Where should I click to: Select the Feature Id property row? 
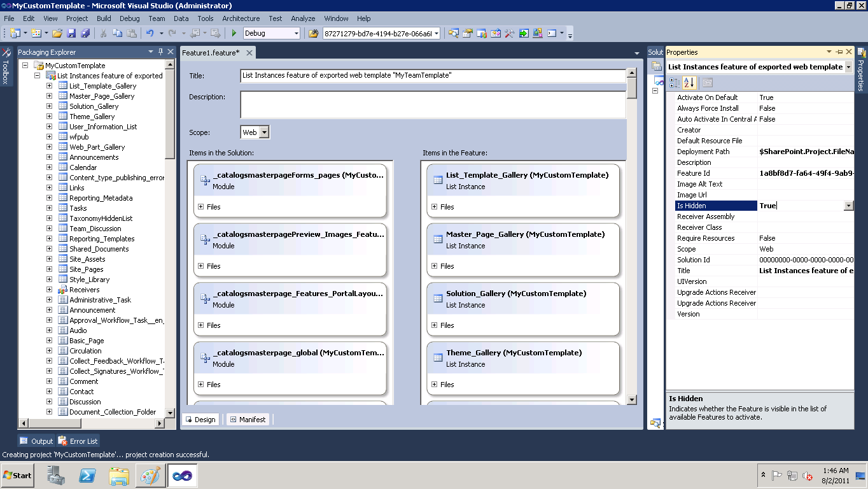coord(764,173)
